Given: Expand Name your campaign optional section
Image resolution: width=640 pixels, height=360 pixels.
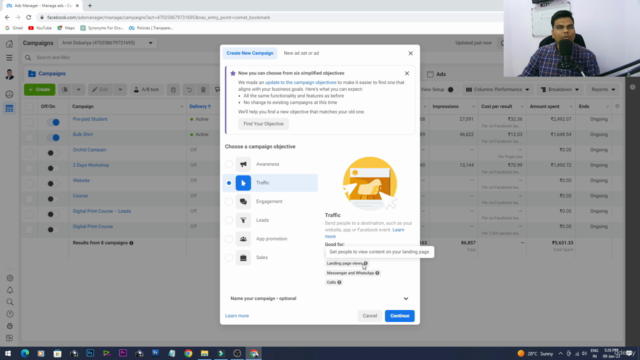Looking at the screenshot, I should 320,298.
